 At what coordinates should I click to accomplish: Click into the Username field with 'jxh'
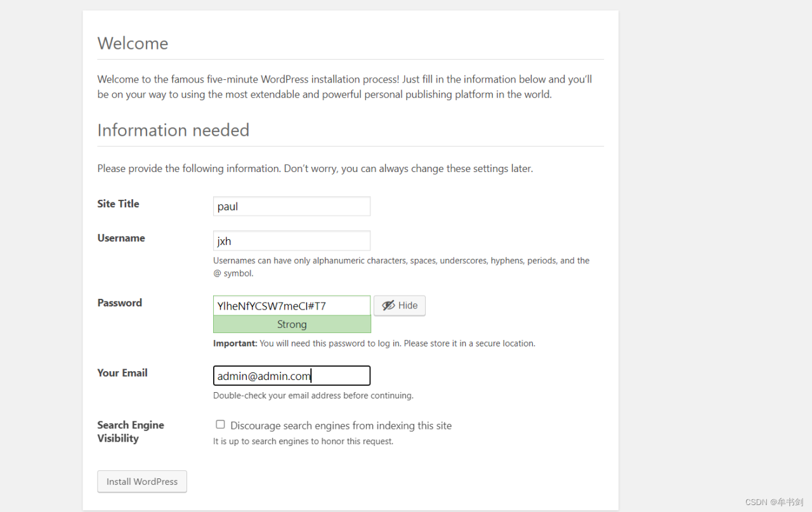click(291, 241)
